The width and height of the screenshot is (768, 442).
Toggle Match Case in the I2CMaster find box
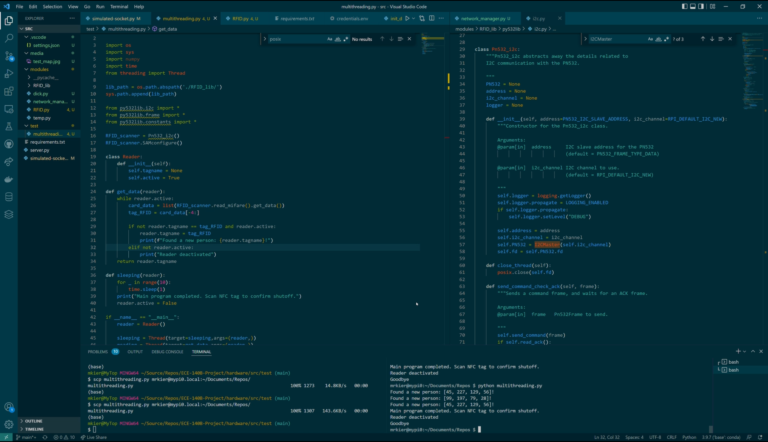point(648,39)
